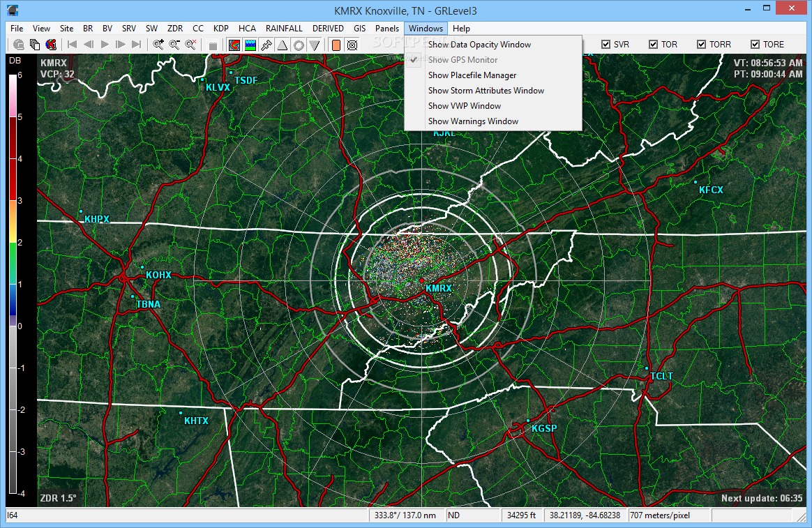
Task: Open the SW product menu
Action: 152,29
